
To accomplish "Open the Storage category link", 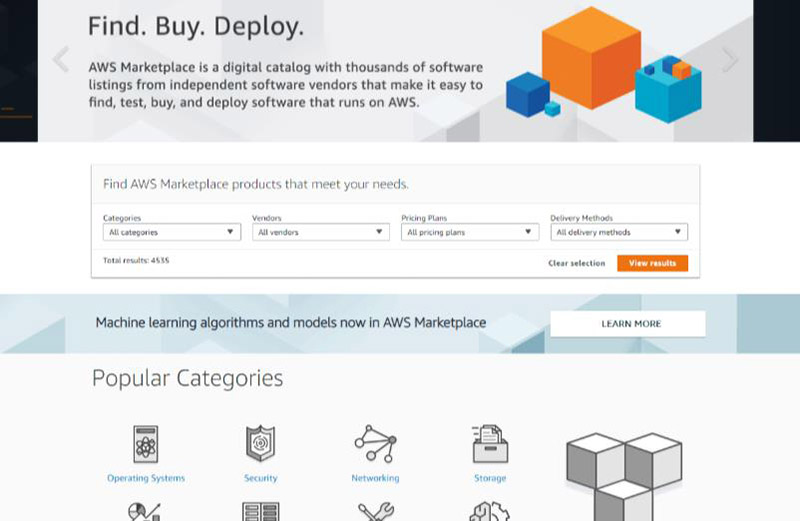I will click(x=490, y=478).
